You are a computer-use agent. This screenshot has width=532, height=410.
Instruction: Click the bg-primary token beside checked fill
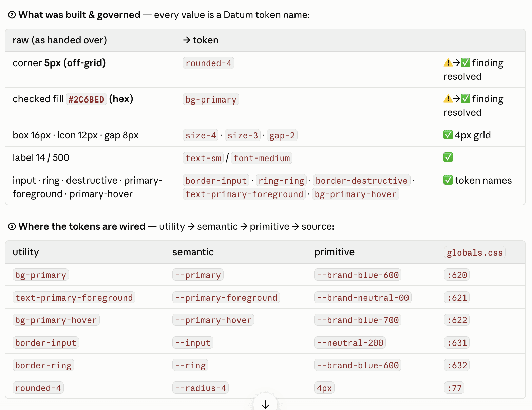pos(211,99)
